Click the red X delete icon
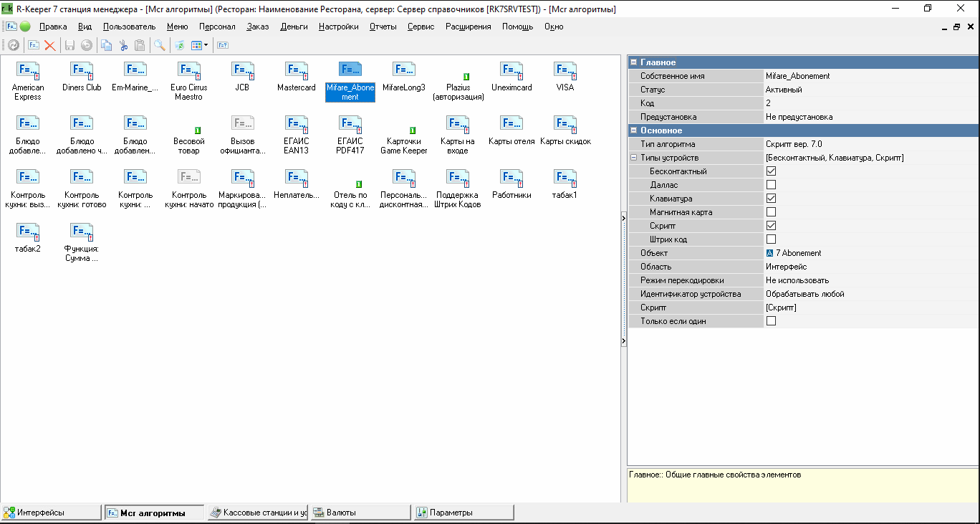The height and width of the screenshot is (524, 980). pos(50,45)
